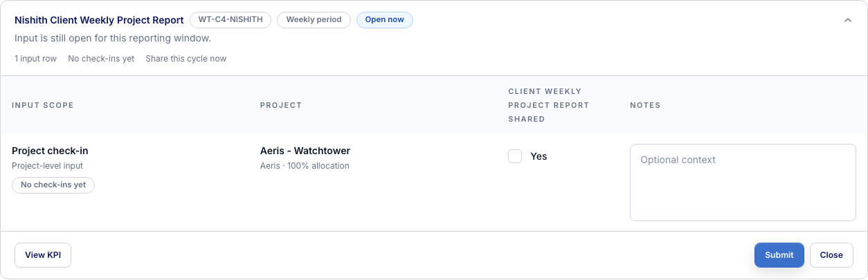Click the No check-ins yet pill under Project check-in
The image size is (868, 280).
click(x=53, y=185)
